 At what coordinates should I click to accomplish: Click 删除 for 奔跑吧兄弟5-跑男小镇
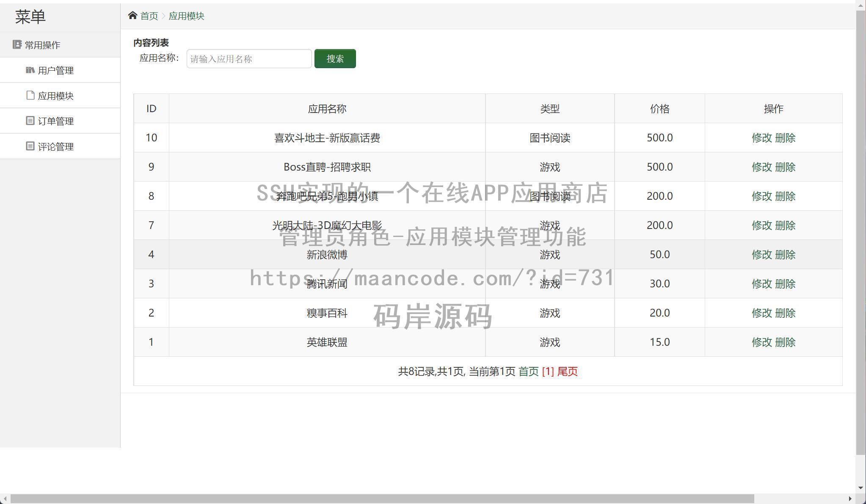tap(785, 196)
